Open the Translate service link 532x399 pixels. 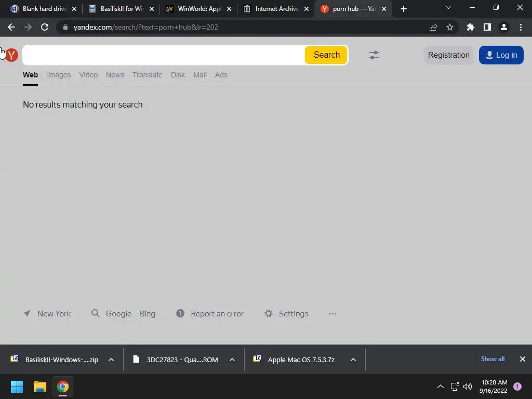[x=147, y=75]
